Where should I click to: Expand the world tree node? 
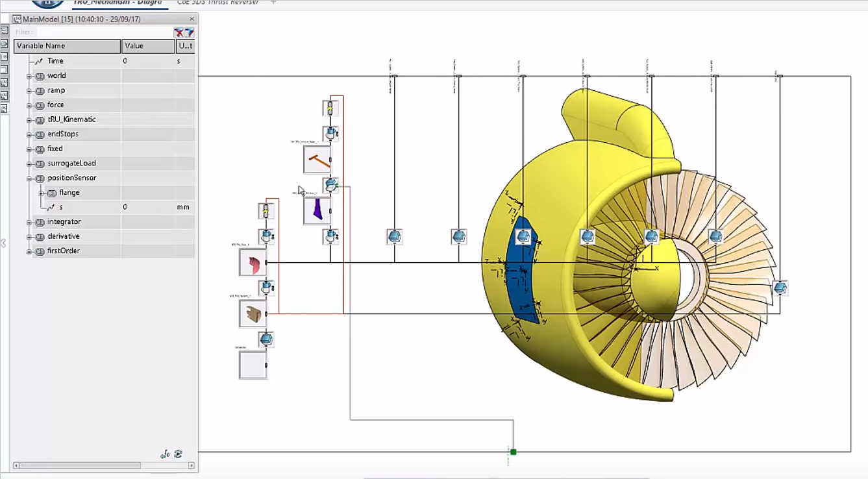coord(29,76)
